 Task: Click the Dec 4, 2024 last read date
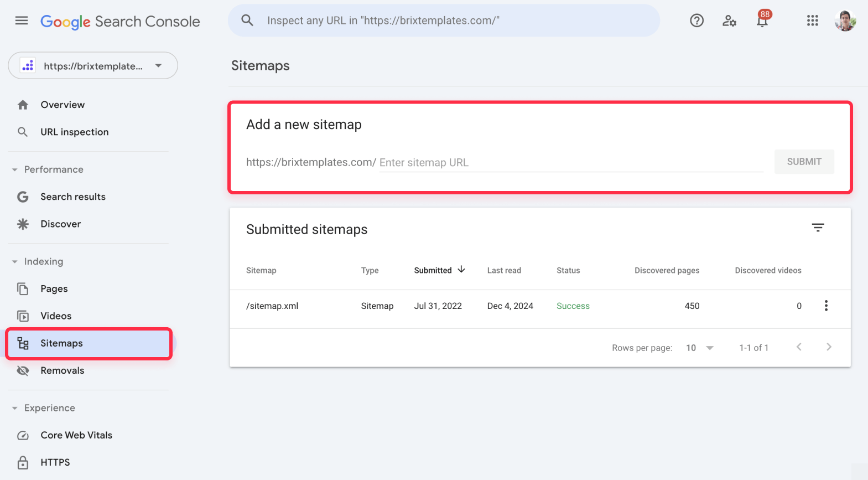pos(510,306)
